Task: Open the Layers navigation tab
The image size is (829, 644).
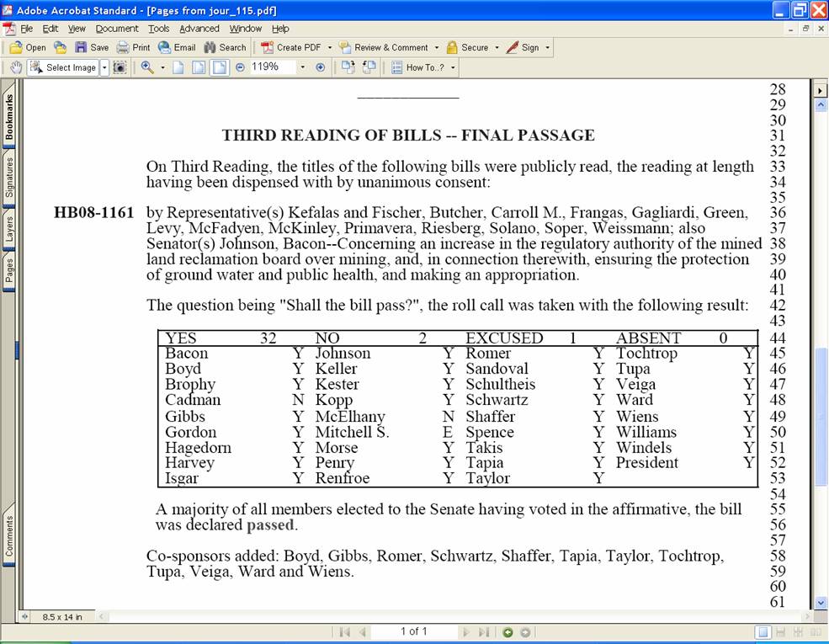Action: click(9, 229)
